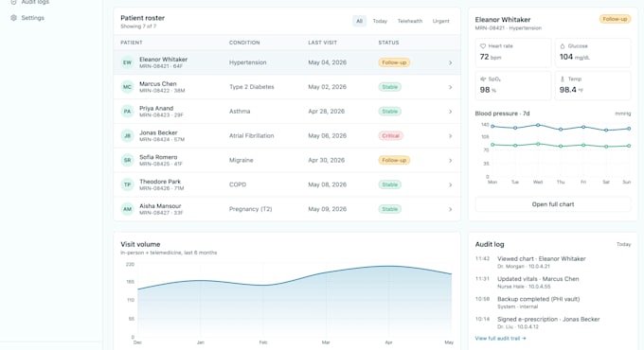Click the Temp thermometer icon
The height and width of the screenshot is (350, 644).
(x=563, y=79)
